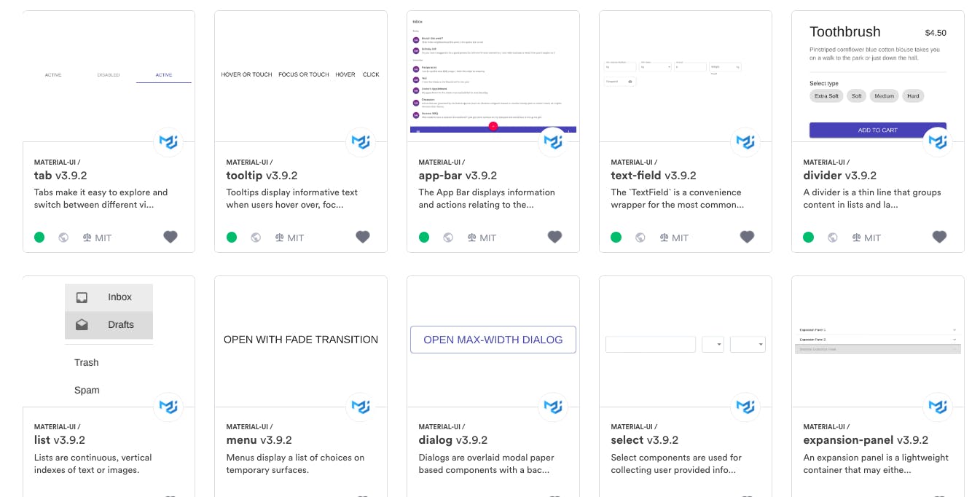980x497 pixels.
Task: Toggle password visibility in the text-field demo
Action: coord(630,82)
